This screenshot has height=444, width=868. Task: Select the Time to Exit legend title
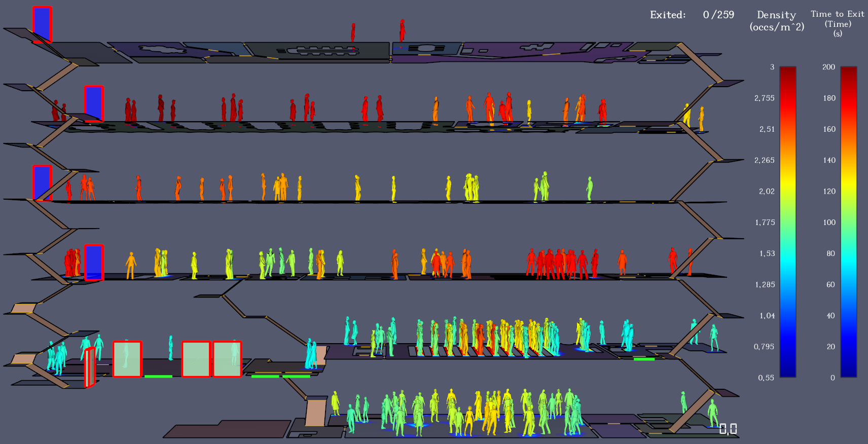837,23
